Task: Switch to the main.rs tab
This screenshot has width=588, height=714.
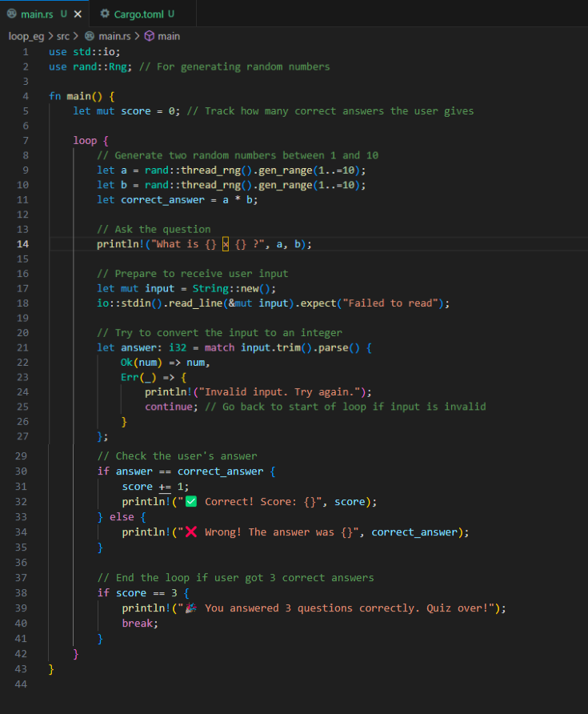Action: coord(44,14)
